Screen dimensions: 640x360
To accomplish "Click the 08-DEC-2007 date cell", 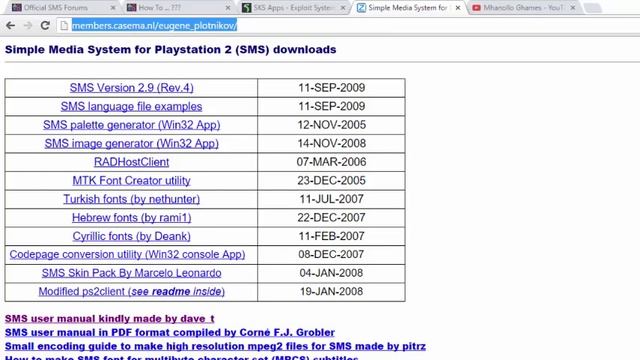I will tap(331, 254).
